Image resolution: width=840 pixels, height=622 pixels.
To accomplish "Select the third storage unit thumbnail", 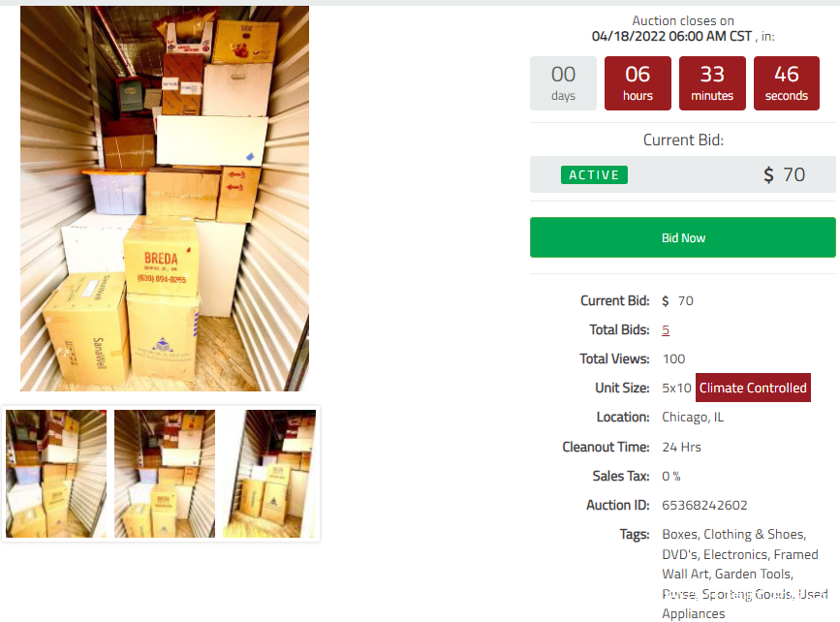I will coord(269,474).
